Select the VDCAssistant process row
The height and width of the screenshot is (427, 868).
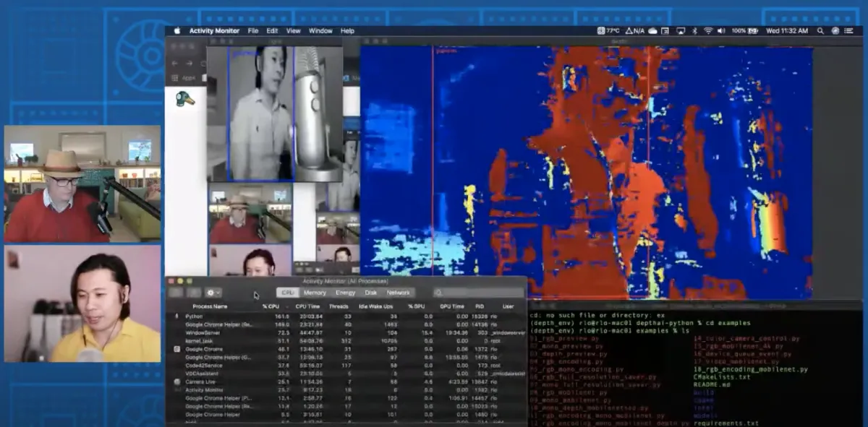[x=346, y=374]
